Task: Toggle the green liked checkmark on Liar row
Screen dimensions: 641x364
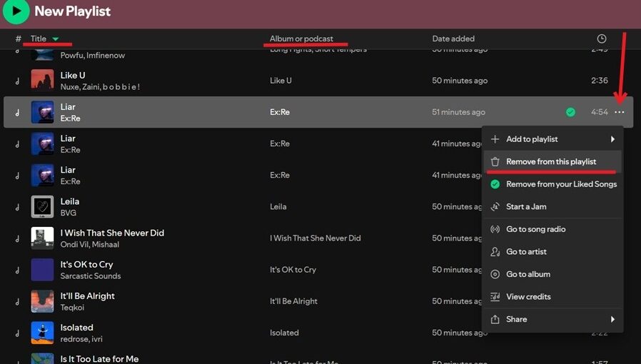Action: tap(570, 112)
